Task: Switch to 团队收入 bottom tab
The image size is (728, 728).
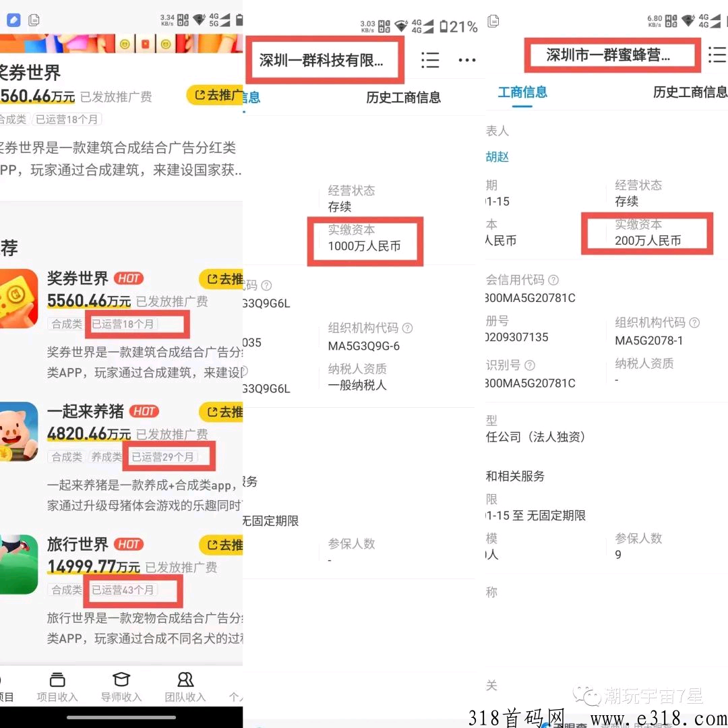Action: click(185, 687)
